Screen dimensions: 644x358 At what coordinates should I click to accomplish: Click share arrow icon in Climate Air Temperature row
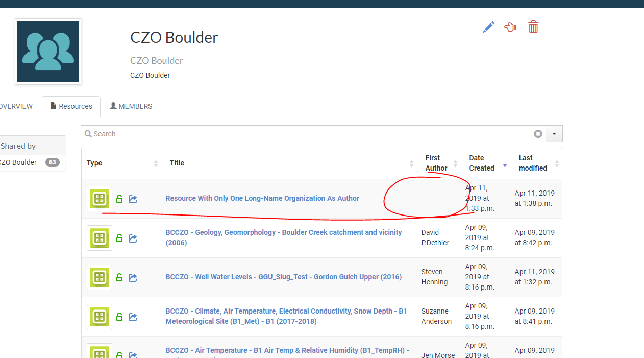(x=133, y=317)
